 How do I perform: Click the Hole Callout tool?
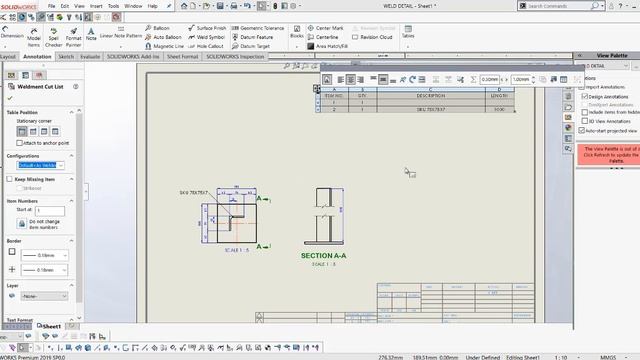pos(206,46)
